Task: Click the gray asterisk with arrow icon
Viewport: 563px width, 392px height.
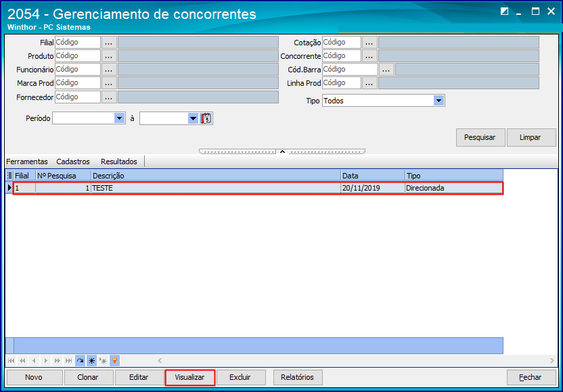Action: (103, 360)
